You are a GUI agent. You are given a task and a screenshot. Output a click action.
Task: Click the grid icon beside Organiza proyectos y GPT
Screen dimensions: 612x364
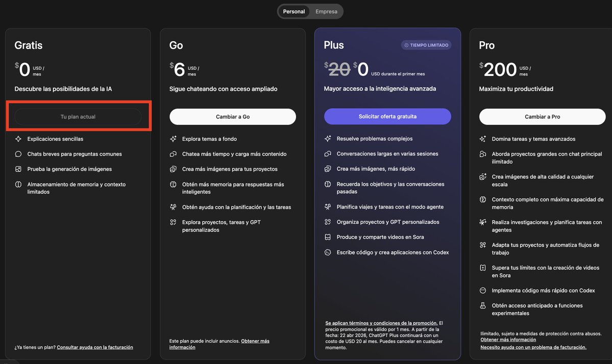(x=328, y=222)
